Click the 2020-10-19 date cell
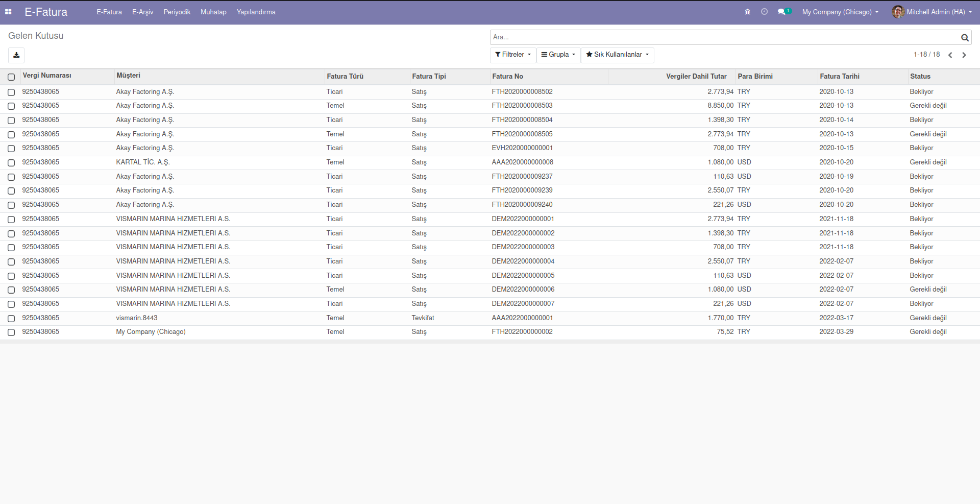Screen dimensions: 980x504 click(837, 177)
